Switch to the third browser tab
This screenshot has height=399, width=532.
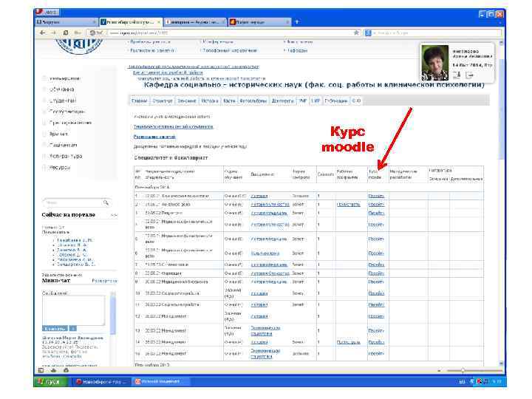coord(195,22)
